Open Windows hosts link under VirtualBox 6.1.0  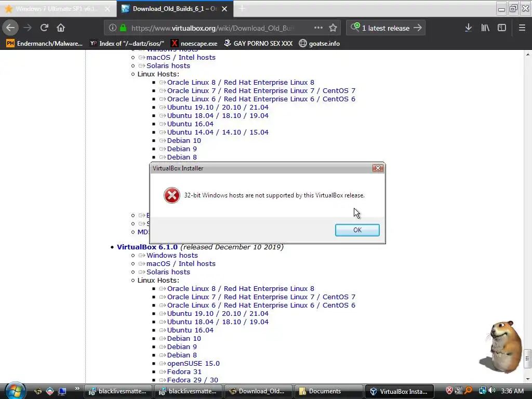[x=172, y=256]
